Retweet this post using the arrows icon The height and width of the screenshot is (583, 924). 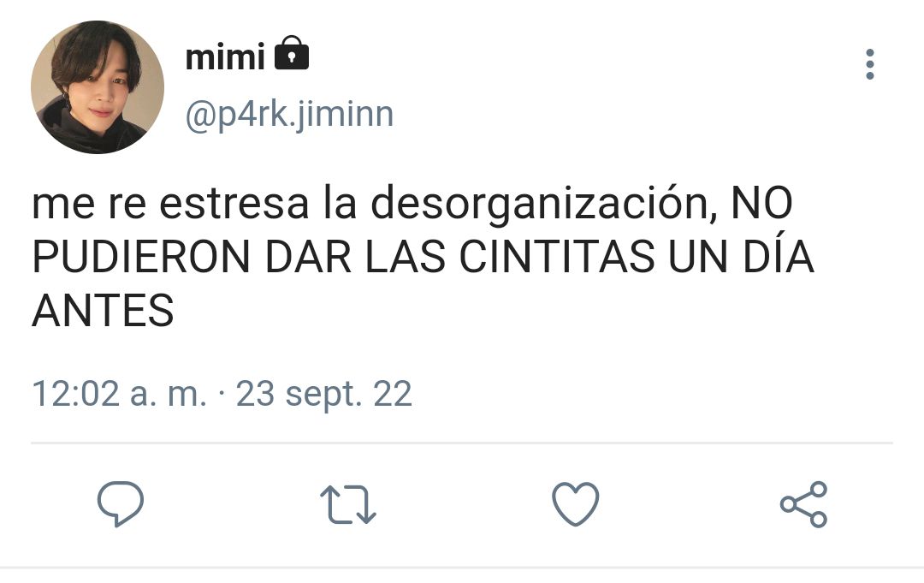coord(347,504)
